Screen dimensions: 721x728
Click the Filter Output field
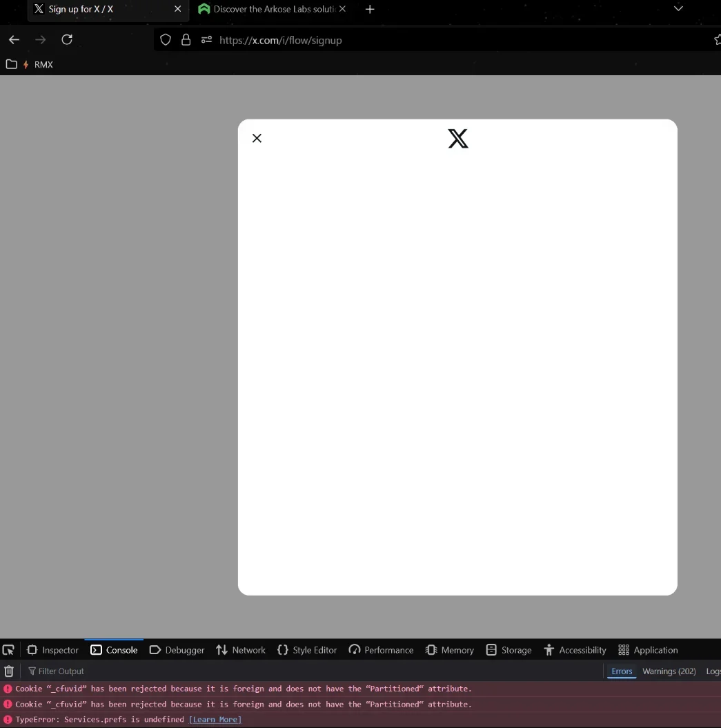point(311,671)
